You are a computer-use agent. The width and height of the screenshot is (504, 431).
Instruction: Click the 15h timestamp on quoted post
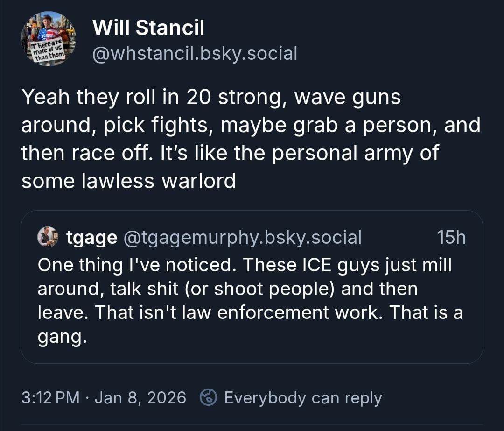click(x=451, y=238)
